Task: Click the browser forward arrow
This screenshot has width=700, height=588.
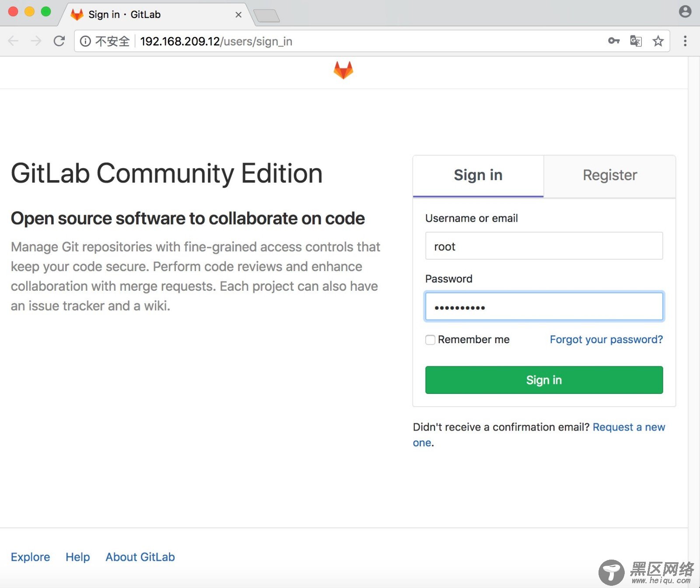Action: coord(36,41)
